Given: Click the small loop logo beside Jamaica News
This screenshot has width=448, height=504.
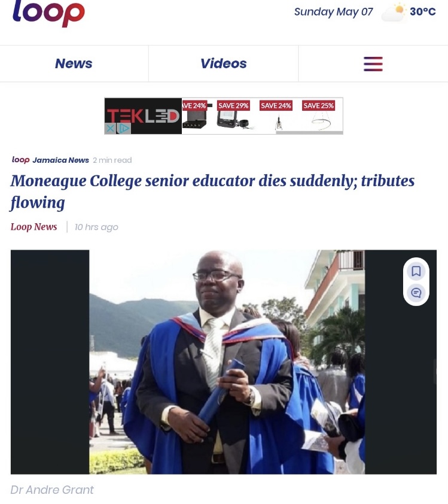Looking at the screenshot, I should (20, 160).
